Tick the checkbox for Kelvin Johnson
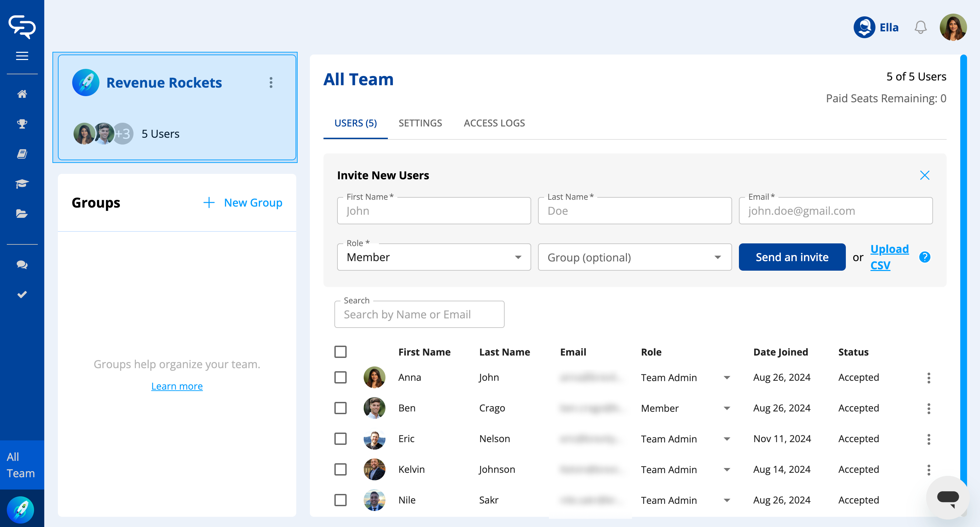 [341, 469]
